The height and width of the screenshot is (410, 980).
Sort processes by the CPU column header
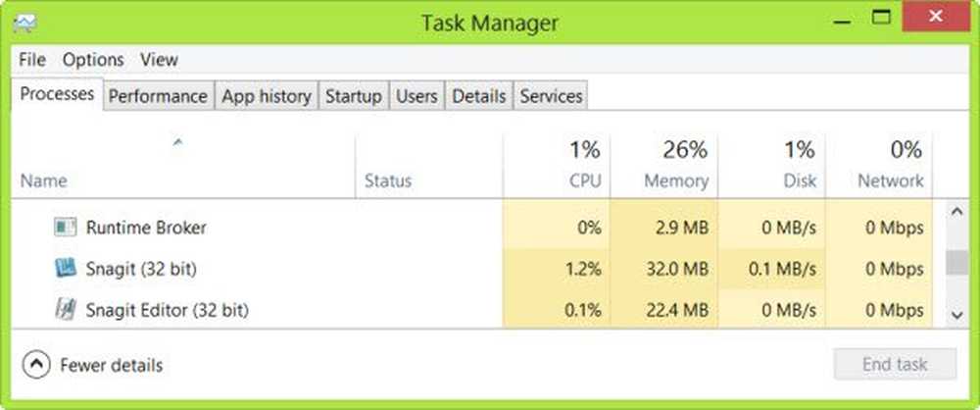coord(557,165)
